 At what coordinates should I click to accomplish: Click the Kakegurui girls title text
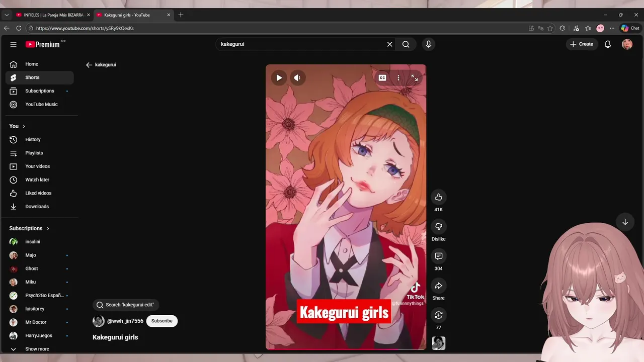[115, 337]
